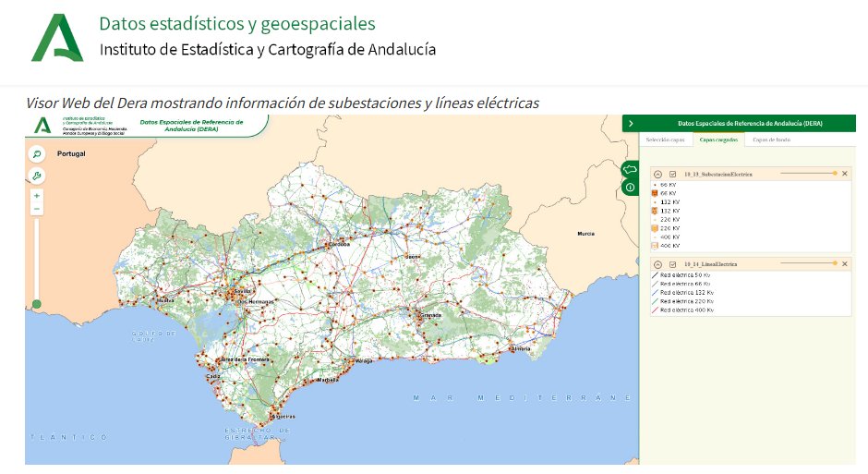Click Instituto de Estadística y Cartografía de Andalucía
Screen dimensions: 868x474
[268, 50]
